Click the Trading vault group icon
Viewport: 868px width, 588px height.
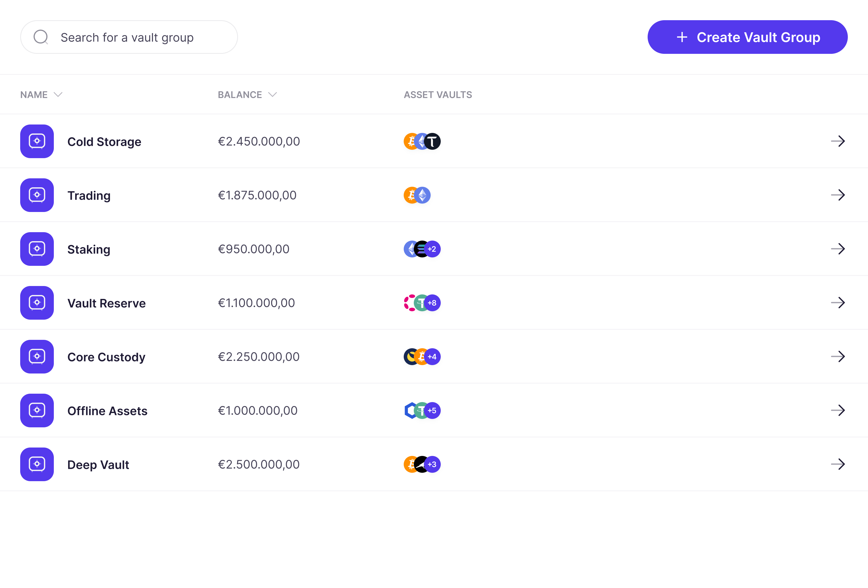(37, 195)
